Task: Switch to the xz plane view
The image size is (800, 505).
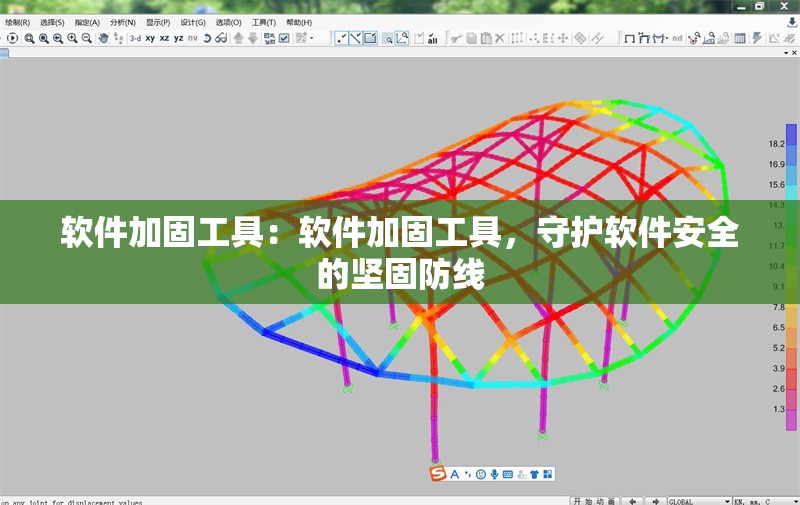Action: [164, 38]
